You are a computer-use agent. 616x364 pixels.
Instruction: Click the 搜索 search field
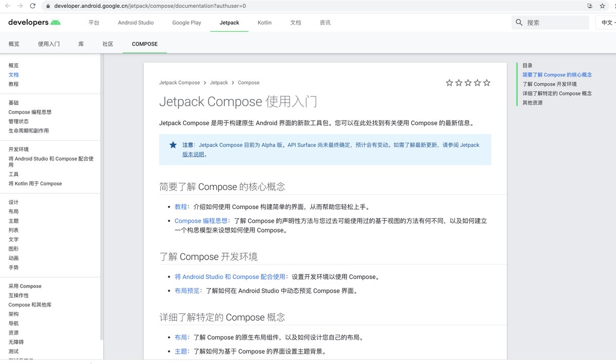(x=550, y=23)
